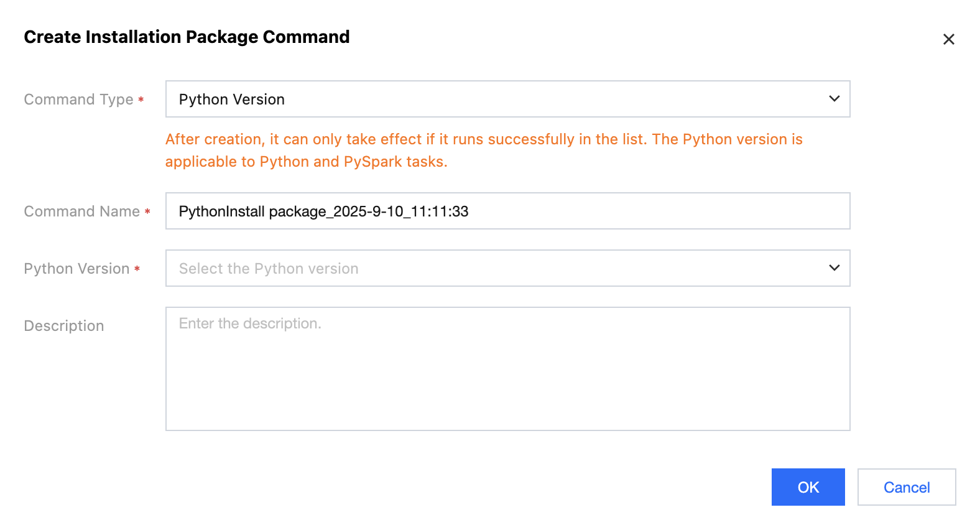Click the 'PythonInstall package_2025-9-10_11:11:33' name text

[x=323, y=211]
